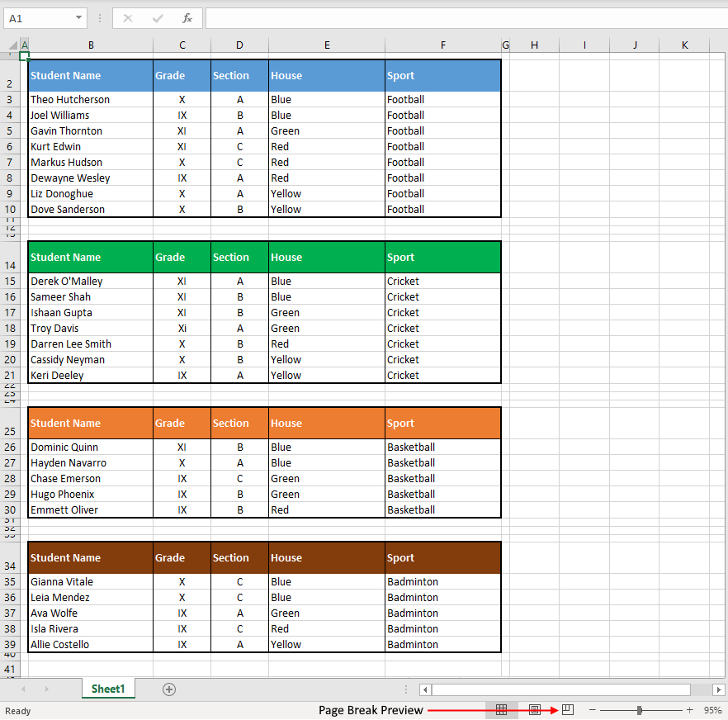This screenshot has width=728, height=720.
Task: Activate Page Break Preview view icon
Action: click(x=567, y=709)
